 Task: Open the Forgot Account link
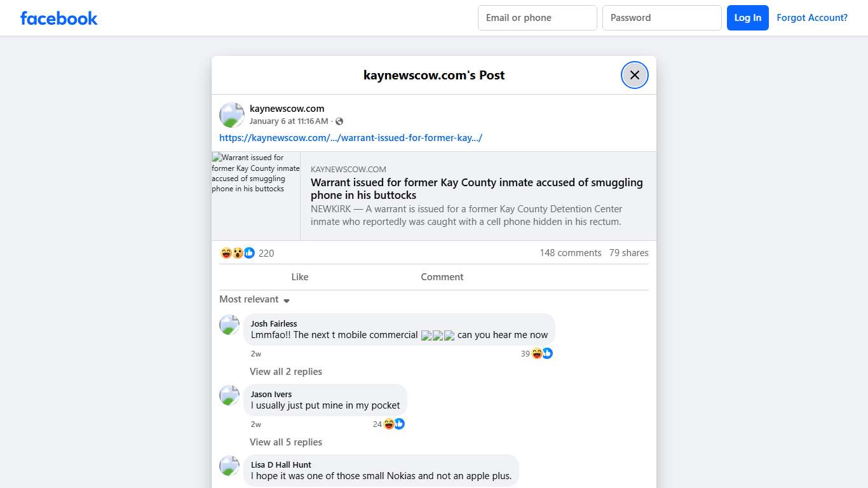[x=812, y=18]
